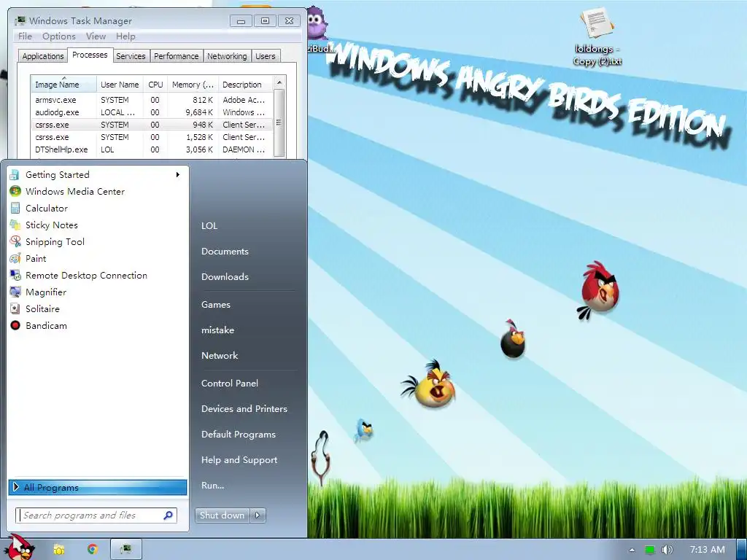The width and height of the screenshot is (747, 560).
Task: Click the process list scroll up arrow
Action: tap(279, 82)
